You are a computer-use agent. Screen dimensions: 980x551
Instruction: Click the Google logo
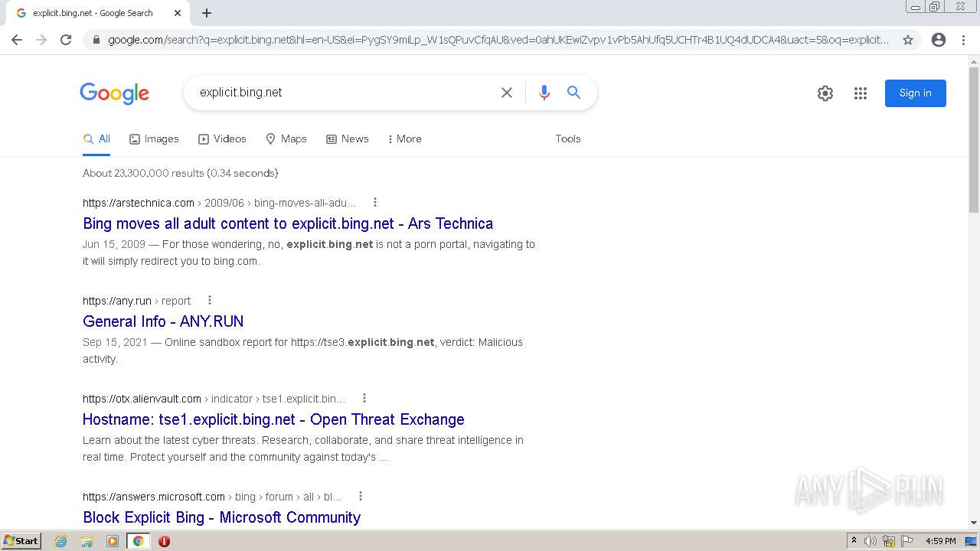pos(115,93)
